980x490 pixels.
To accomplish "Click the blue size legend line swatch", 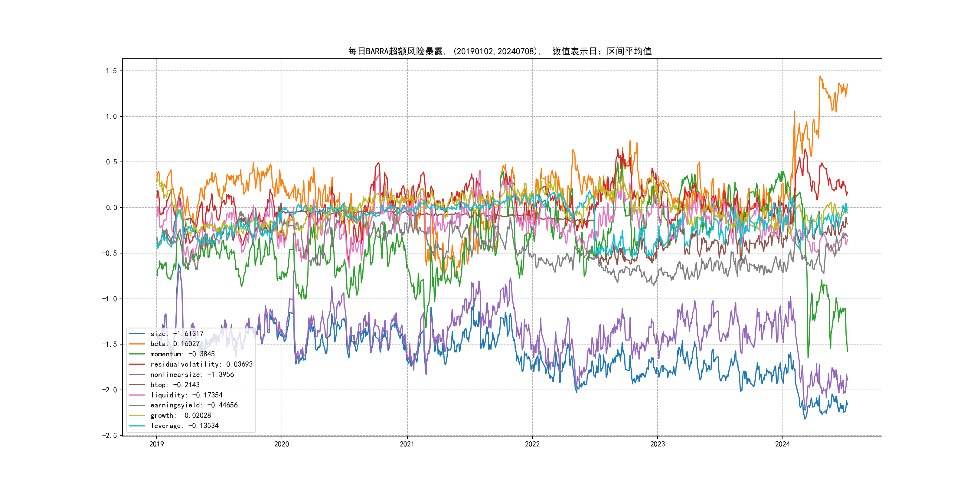I will click(x=137, y=334).
